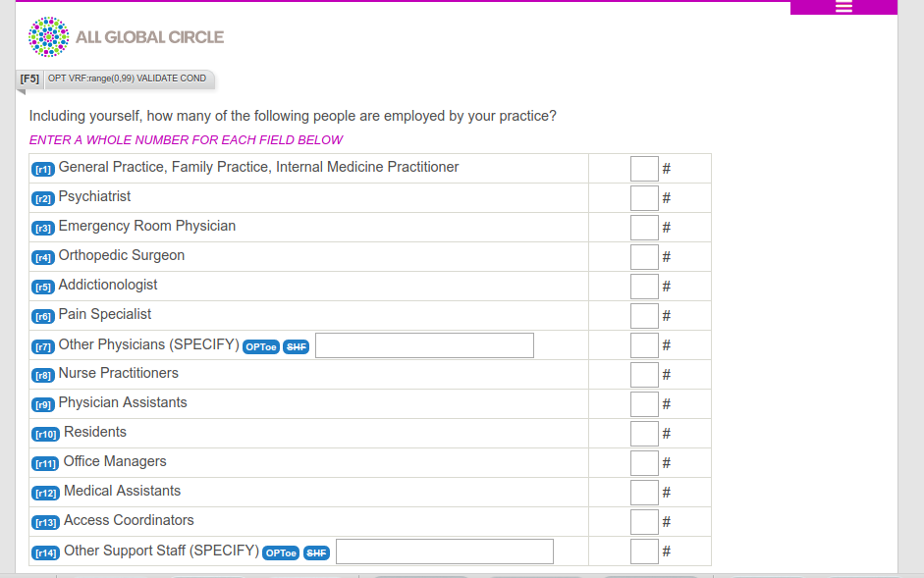
Task: Click the SHF badge on Other Support Staff
Action: (316, 553)
